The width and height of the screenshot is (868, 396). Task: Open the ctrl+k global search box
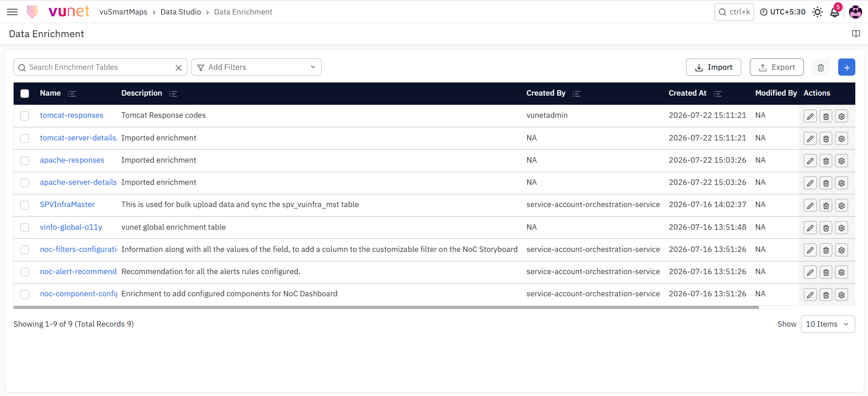point(734,12)
